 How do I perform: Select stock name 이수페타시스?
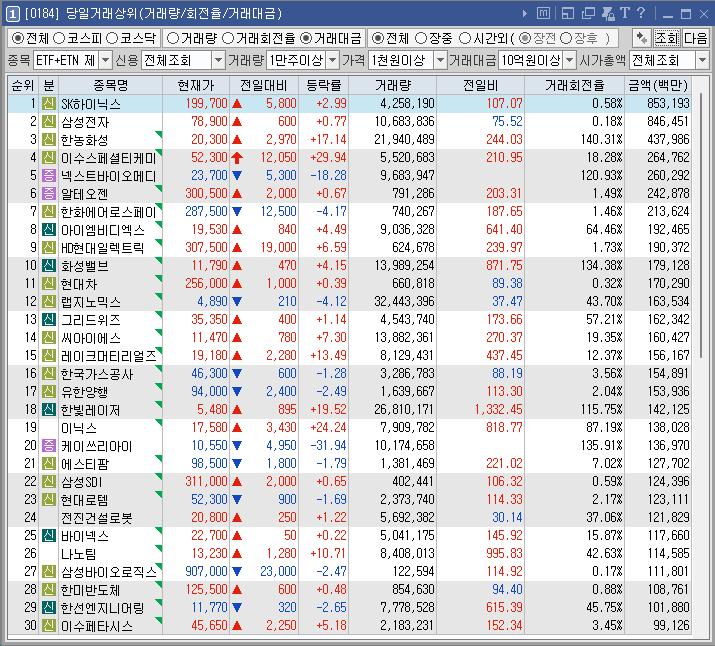point(97,626)
